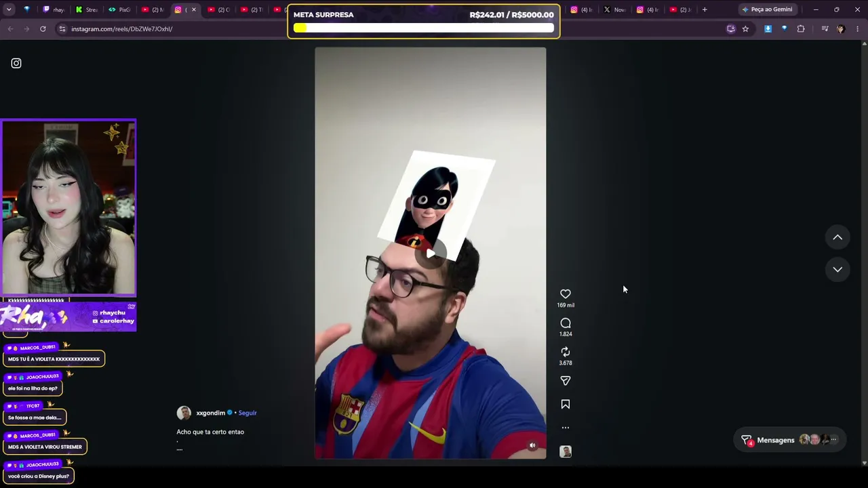Open the reel's comments

[x=566, y=323]
